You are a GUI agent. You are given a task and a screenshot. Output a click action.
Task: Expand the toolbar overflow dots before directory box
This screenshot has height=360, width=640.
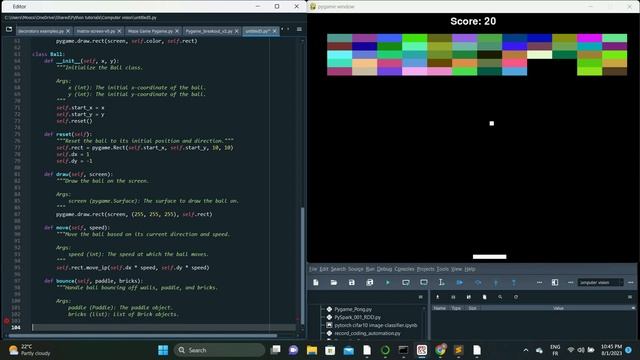(x=571, y=282)
